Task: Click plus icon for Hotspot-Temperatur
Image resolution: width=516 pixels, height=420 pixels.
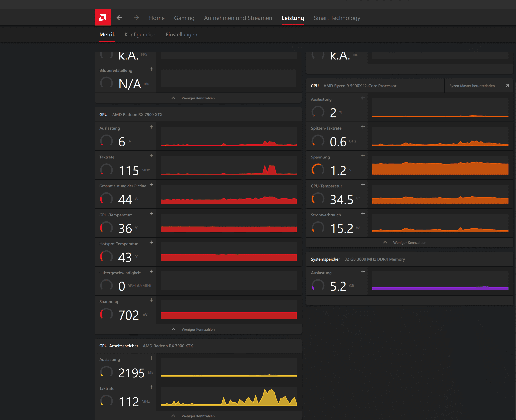Action: tap(151, 242)
